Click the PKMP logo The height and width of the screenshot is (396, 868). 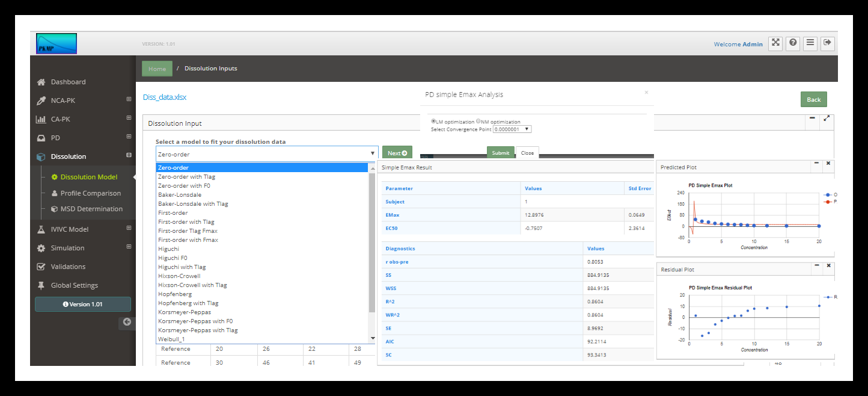57,44
